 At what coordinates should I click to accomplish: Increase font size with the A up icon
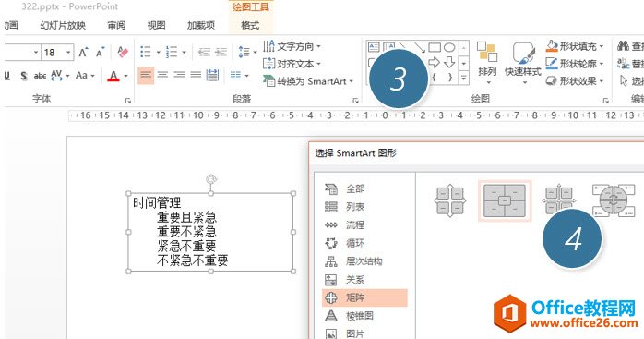click(x=83, y=53)
